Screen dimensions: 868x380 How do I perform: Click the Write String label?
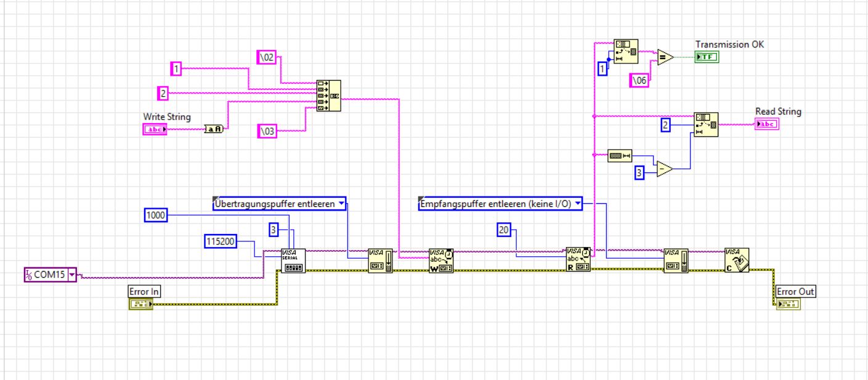pos(167,116)
